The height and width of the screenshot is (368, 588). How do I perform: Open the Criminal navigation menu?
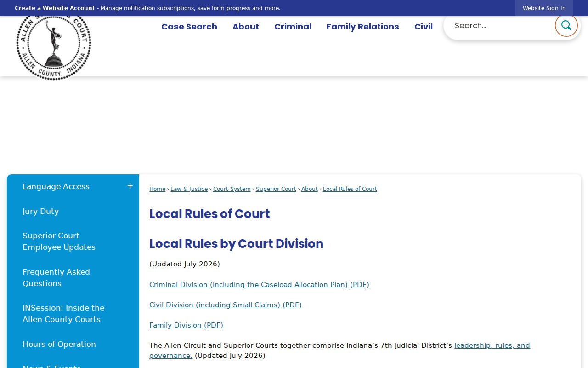293,27
